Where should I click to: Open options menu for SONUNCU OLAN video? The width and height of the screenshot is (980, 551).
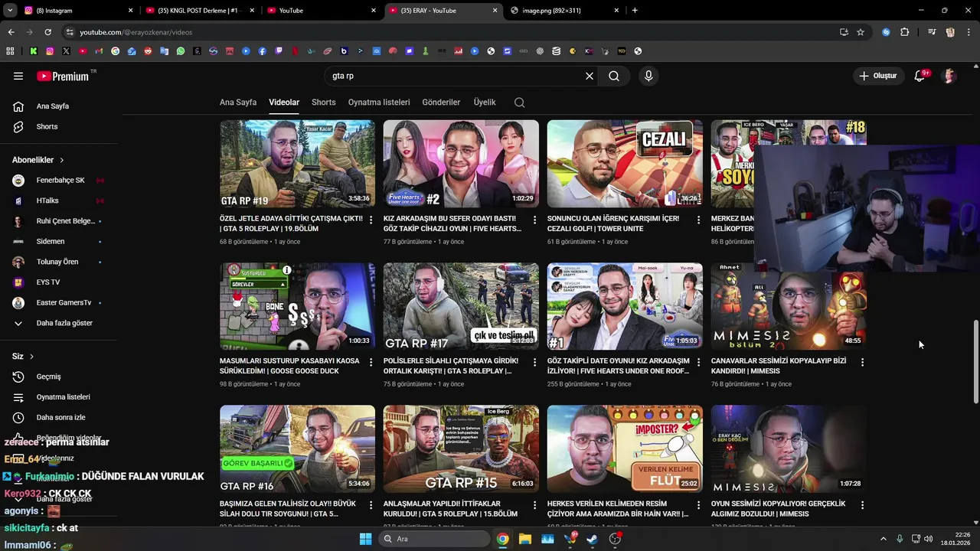point(698,220)
